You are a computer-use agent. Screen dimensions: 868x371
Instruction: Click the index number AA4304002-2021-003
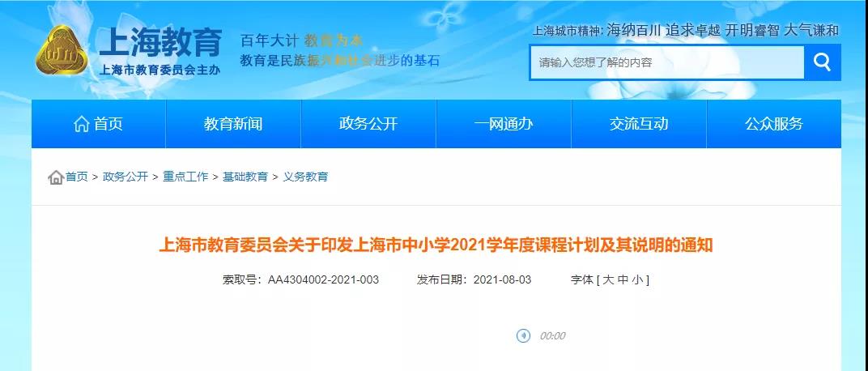[x=323, y=279]
